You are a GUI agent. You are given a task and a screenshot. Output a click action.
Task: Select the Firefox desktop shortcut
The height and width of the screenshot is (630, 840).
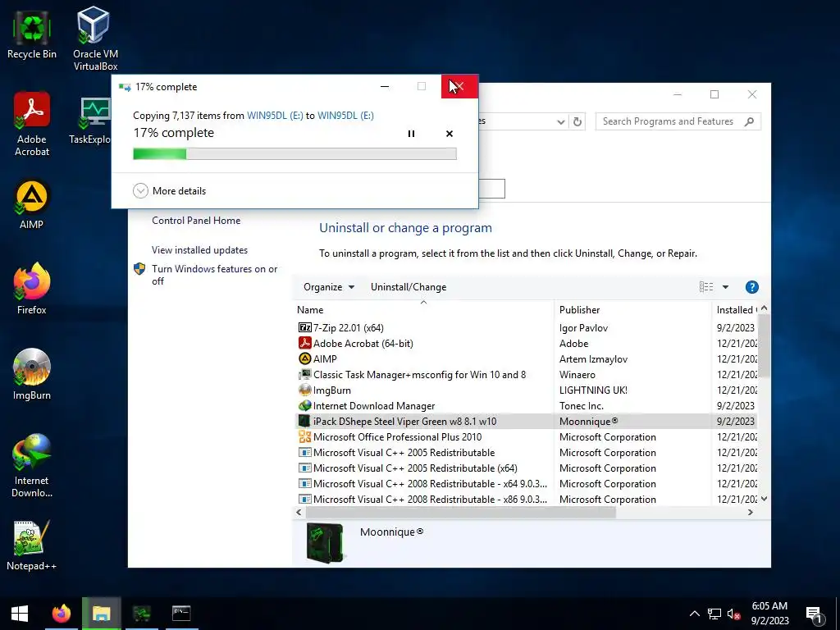32,290
